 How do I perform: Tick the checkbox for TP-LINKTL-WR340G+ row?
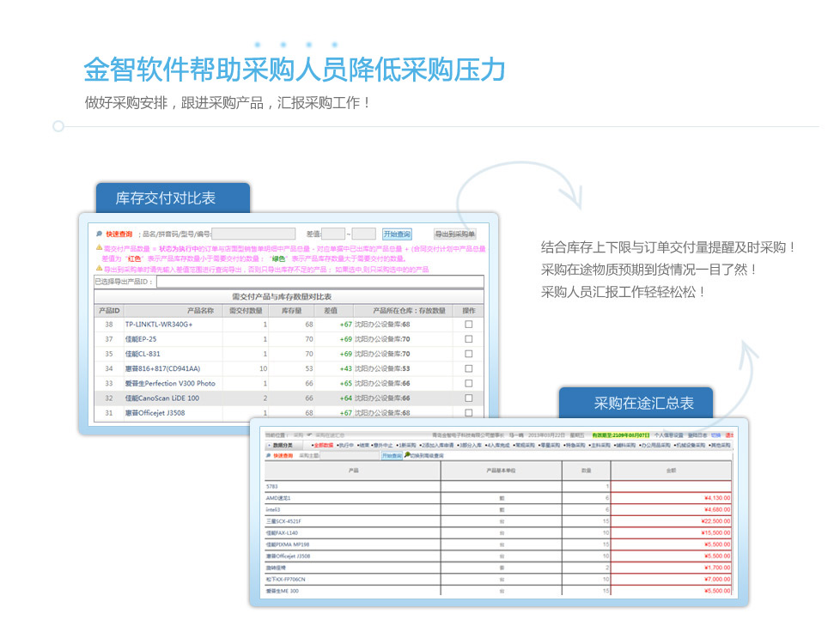(469, 325)
